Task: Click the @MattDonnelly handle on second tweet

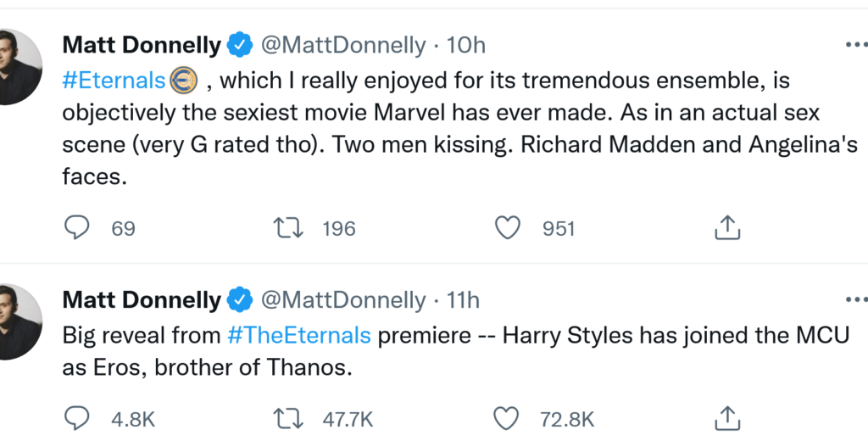Action: point(342,300)
